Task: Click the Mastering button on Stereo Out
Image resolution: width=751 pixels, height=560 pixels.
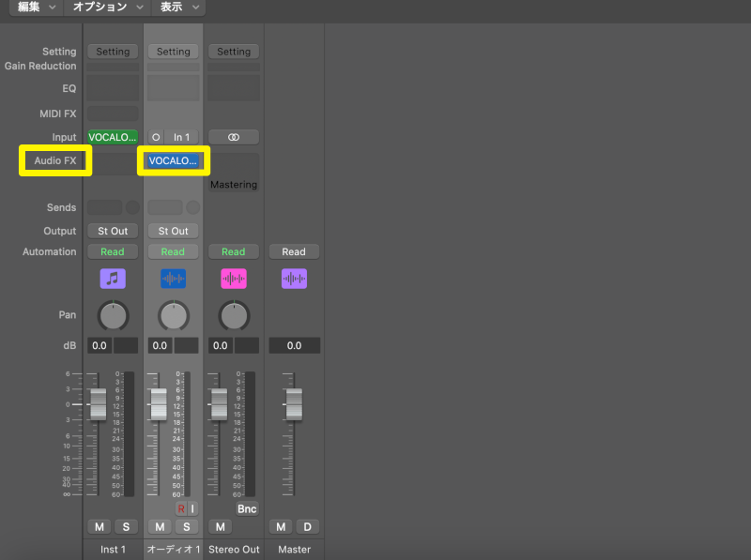Action: [234, 185]
